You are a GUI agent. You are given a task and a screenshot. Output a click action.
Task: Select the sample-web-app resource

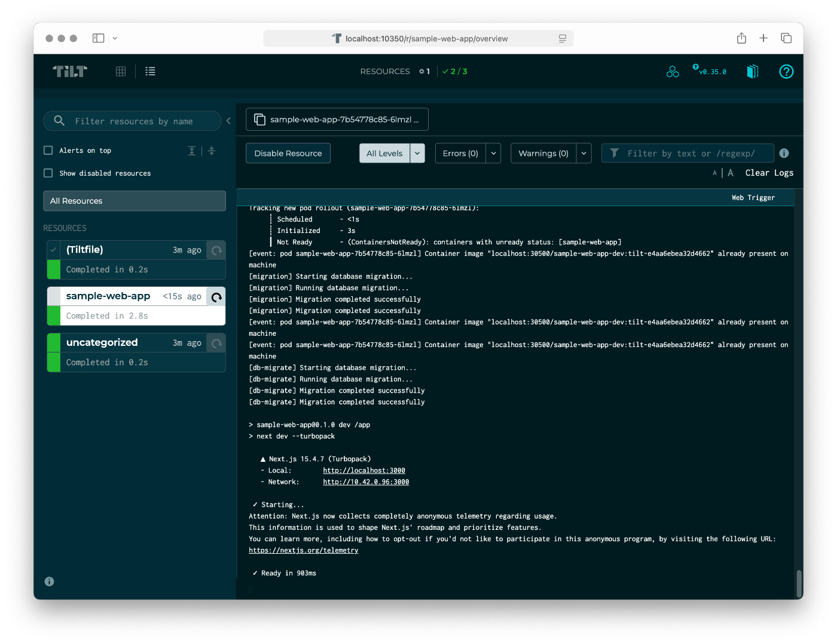pyautogui.click(x=136, y=306)
